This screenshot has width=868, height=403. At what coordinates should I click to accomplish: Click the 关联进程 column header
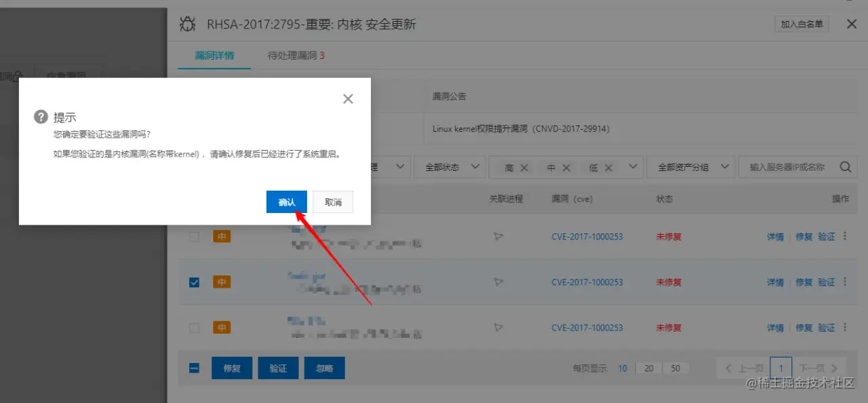click(x=506, y=199)
